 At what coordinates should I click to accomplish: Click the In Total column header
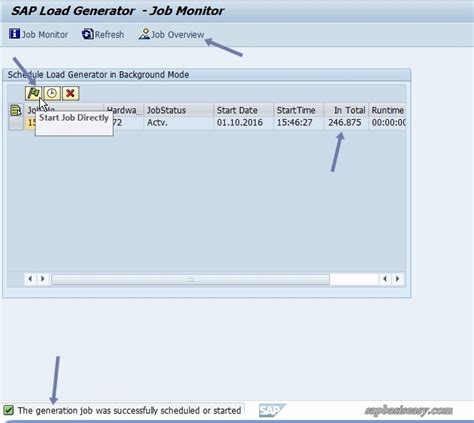tap(346, 110)
